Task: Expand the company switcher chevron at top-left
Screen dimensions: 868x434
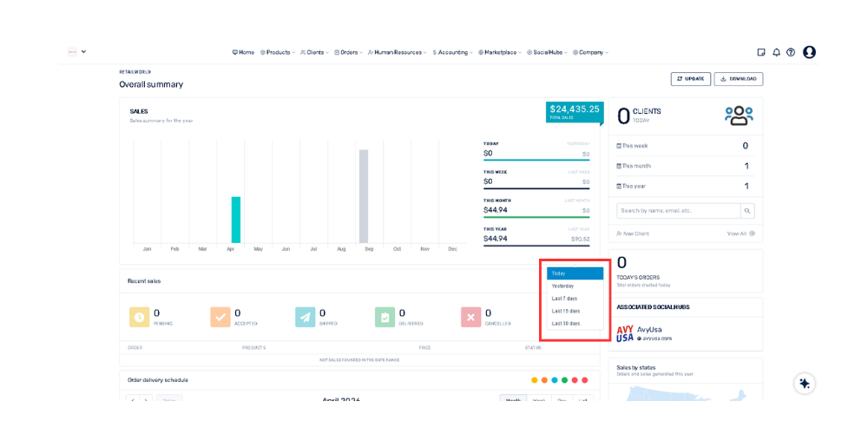Action: [83, 52]
